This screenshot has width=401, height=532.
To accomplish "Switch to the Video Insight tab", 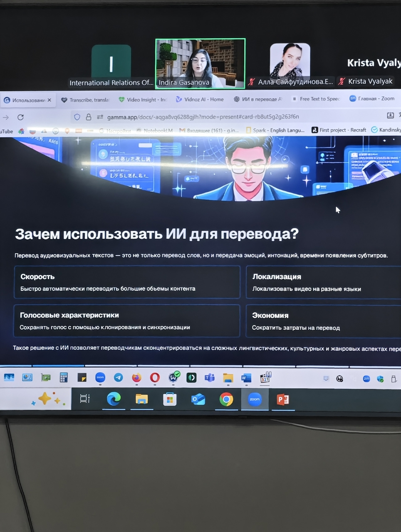I will pos(143,100).
